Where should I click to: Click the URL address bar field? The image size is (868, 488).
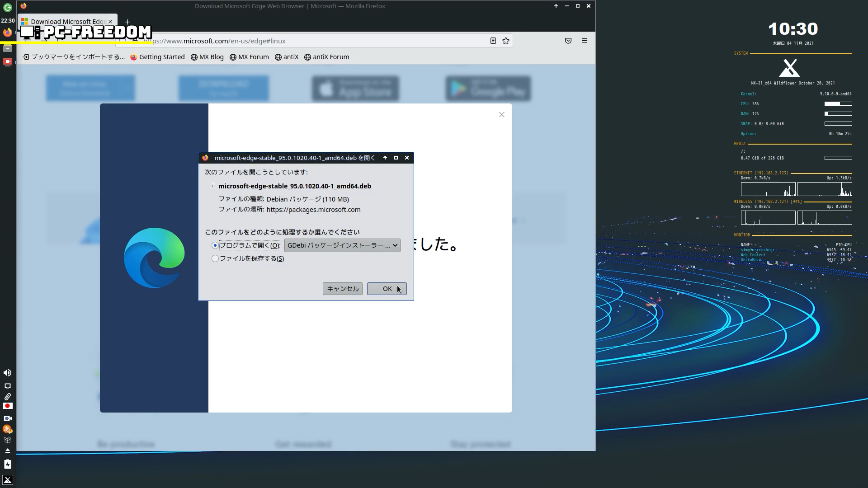[x=316, y=41]
